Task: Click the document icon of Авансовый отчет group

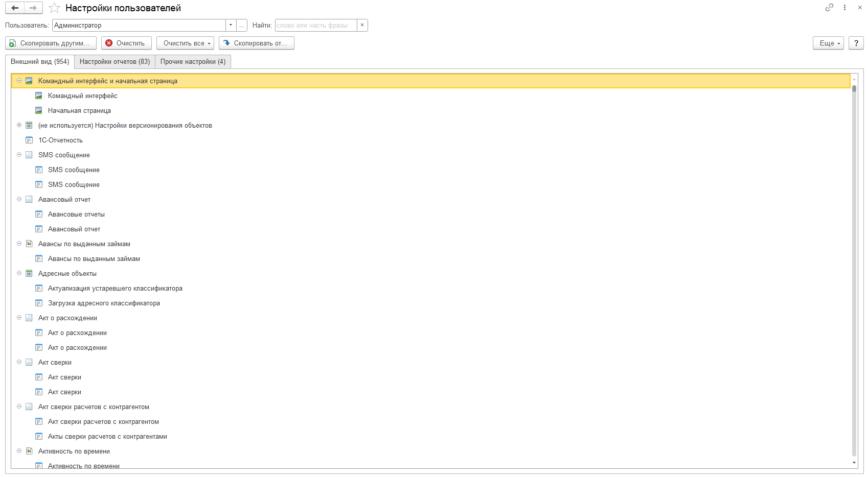Action: [x=29, y=199]
